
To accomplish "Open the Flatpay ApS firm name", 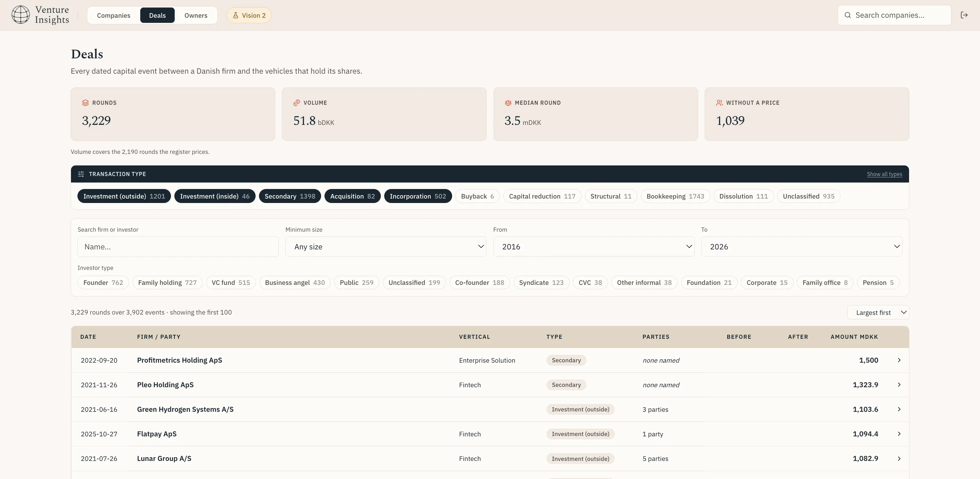I will tap(157, 434).
